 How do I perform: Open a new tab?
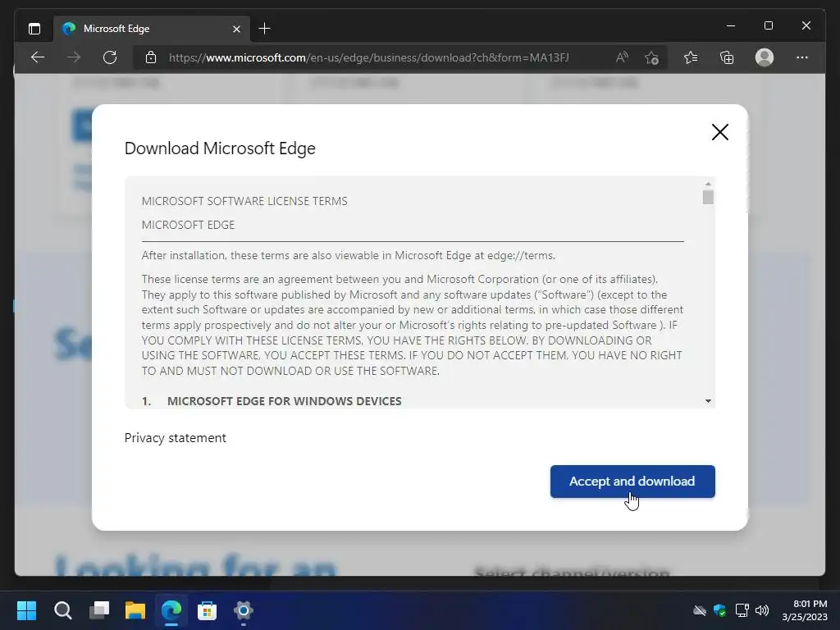click(265, 29)
